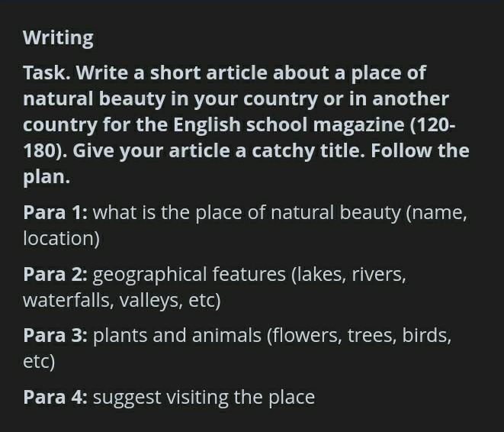Viewport: 504px width, 432px height.
Task: Click the word "trees"
Action: click(x=370, y=335)
